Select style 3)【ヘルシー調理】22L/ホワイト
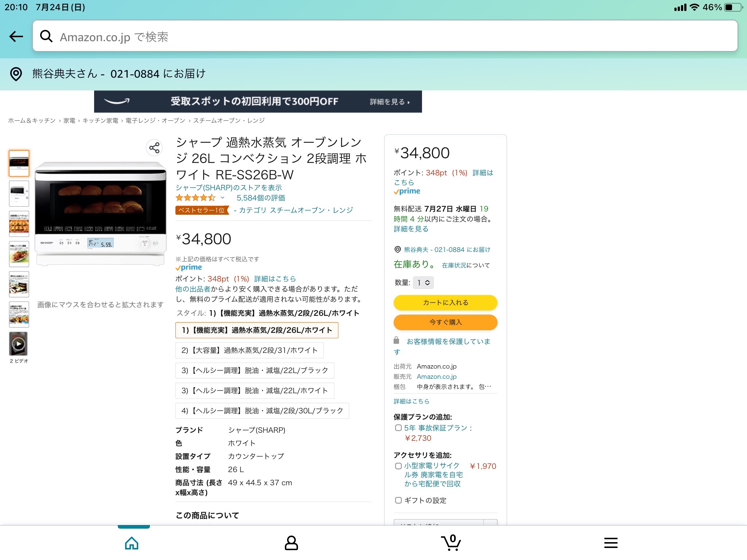 pos(255,390)
